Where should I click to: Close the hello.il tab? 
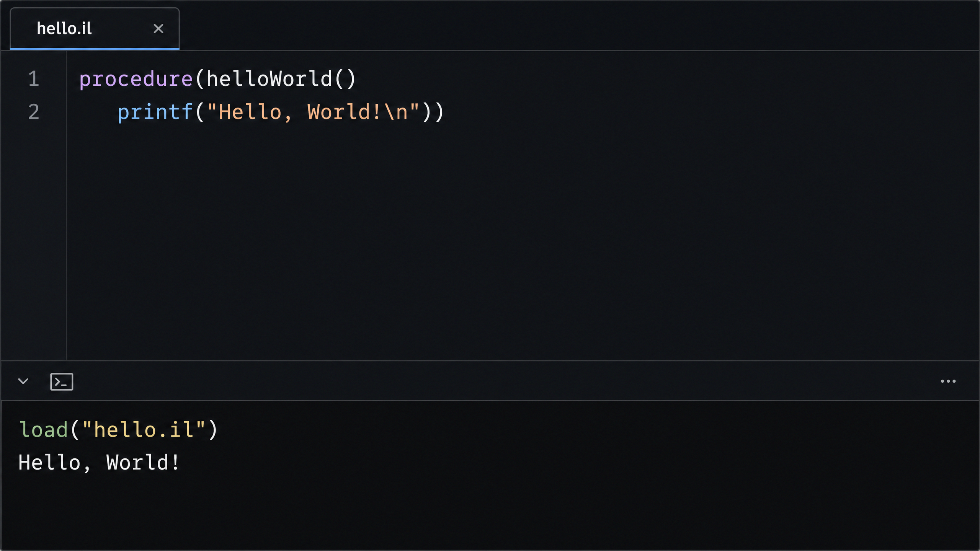[x=158, y=29]
